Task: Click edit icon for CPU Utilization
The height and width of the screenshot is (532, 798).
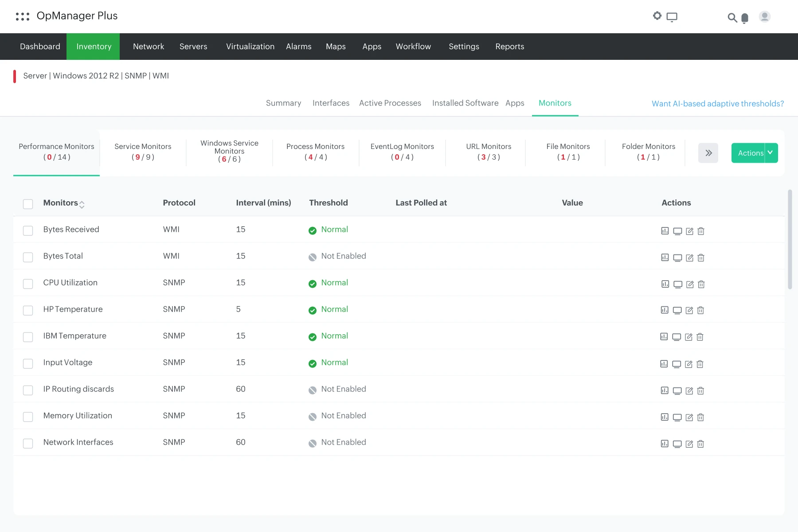Action: pos(689,284)
